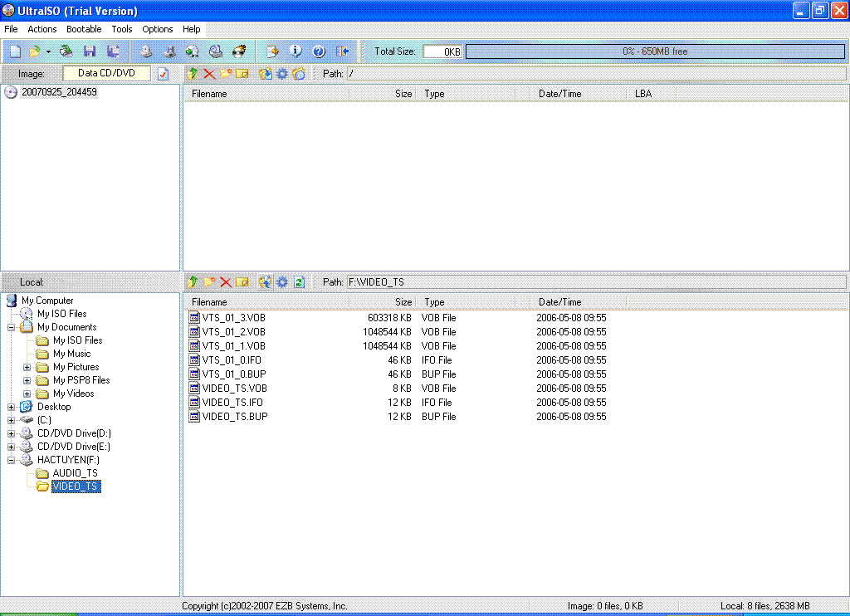Image resolution: width=850 pixels, height=616 pixels.
Task: Click the green Refresh icon in local pane
Action: (299, 281)
